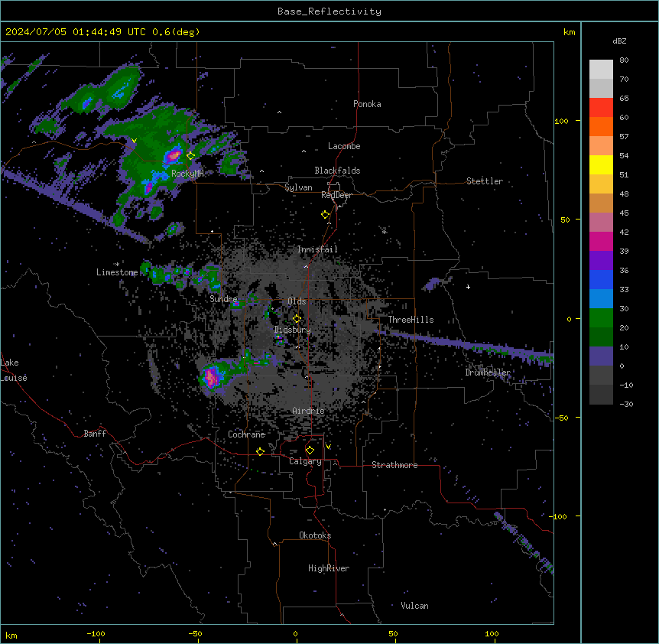Pick the red 60-65 dBZ legend swatch
659x644 pixels.
601,108
